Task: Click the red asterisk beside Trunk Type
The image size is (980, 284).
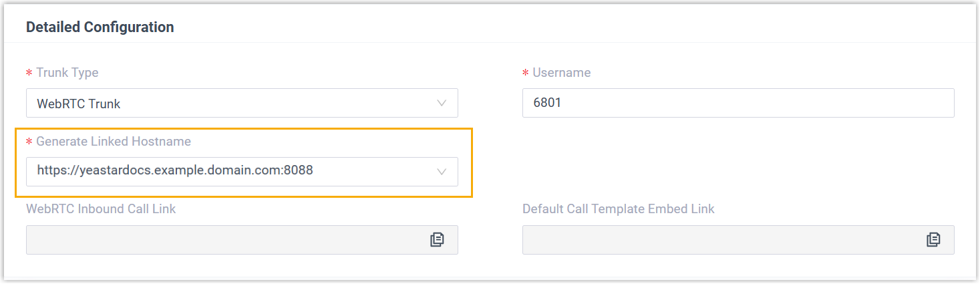Action: (29, 73)
